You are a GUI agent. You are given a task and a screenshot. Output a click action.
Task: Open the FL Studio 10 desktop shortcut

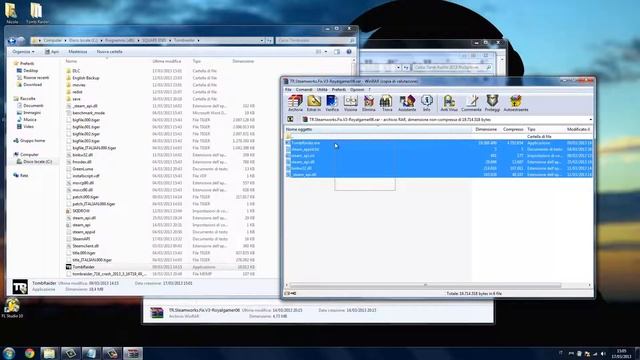coord(12,308)
